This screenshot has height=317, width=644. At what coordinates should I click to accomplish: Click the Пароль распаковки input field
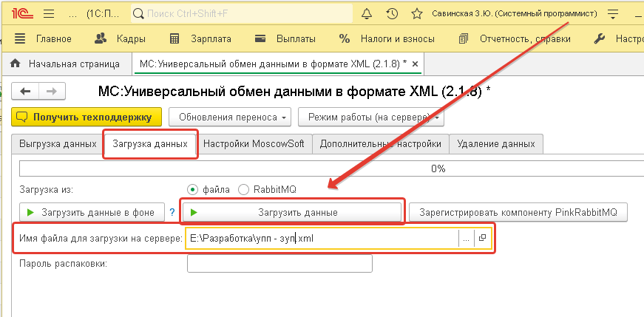point(279,263)
